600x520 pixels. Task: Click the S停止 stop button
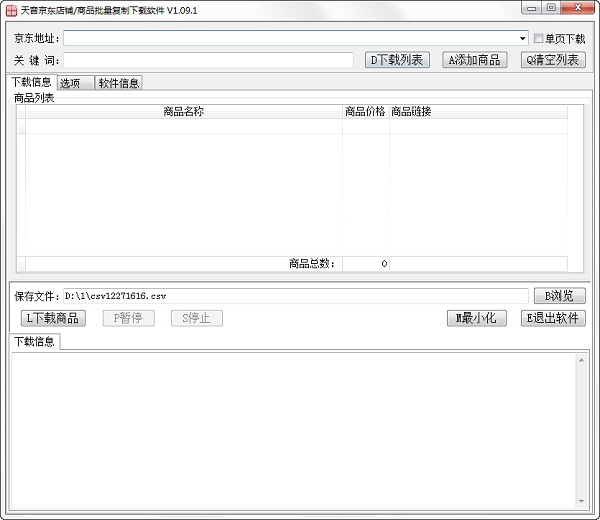[x=197, y=318]
